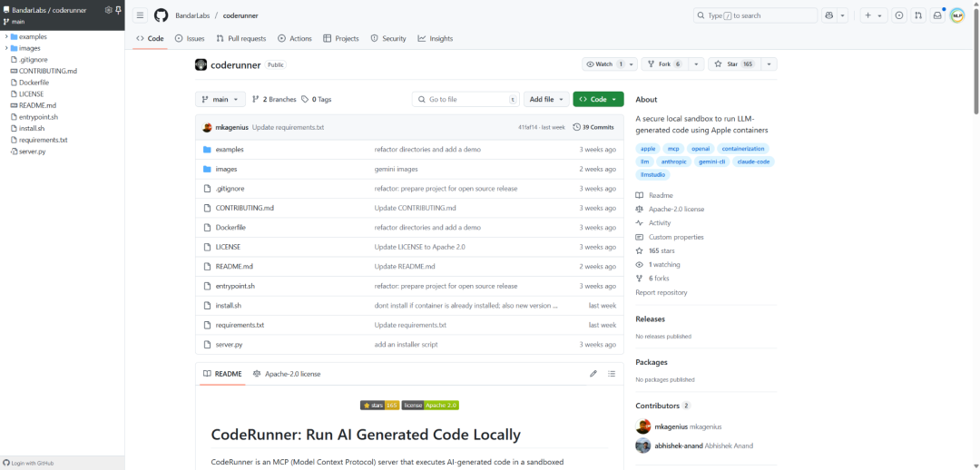This screenshot has height=470, width=980.
Task: Click the stars 165 badge
Action: (x=380, y=405)
